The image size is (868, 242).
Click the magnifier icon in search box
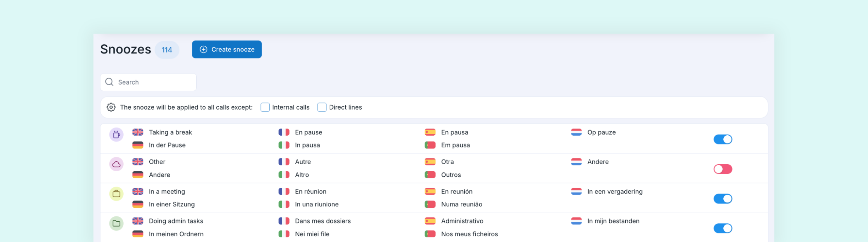109,82
